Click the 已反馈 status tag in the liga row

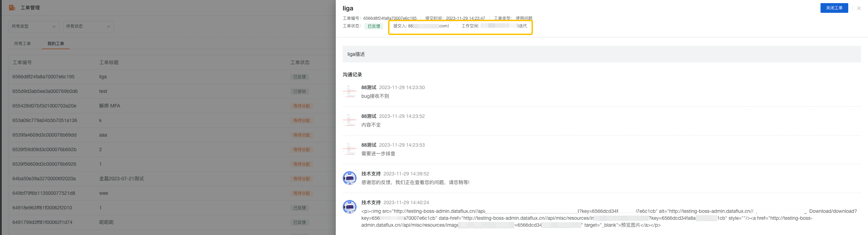click(299, 77)
